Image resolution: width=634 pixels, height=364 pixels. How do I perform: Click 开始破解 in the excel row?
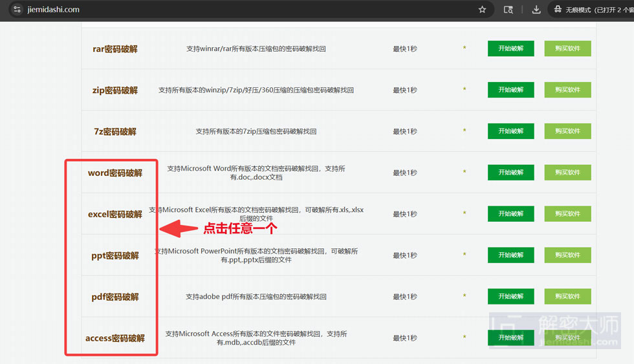point(510,214)
